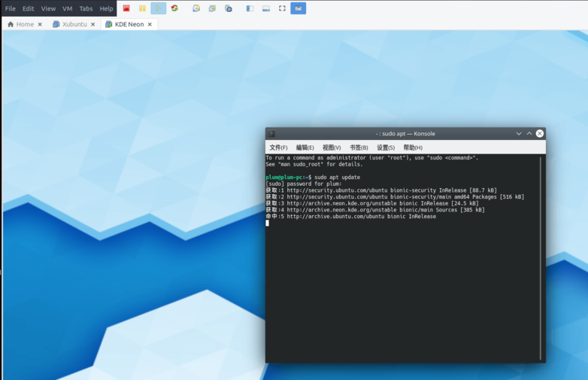Suspend the virtual machine with the pause icon

142,8
